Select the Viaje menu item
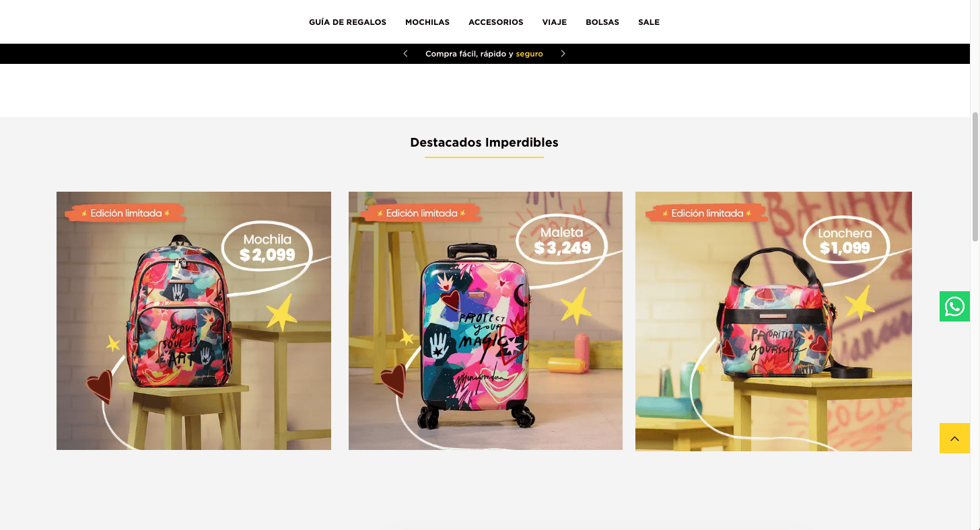The image size is (980, 530). [x=555, y=22]
